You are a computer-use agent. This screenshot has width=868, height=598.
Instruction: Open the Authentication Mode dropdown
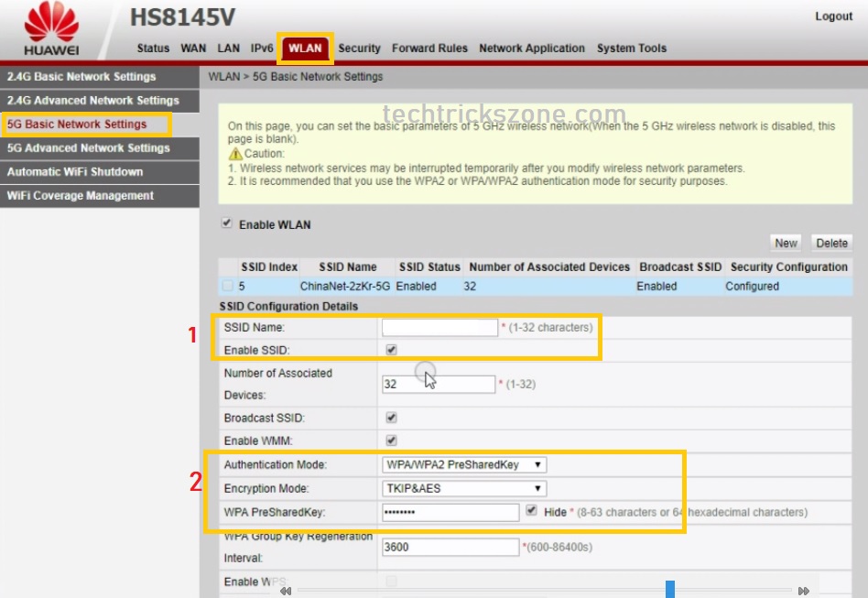(x=464, y=464)
